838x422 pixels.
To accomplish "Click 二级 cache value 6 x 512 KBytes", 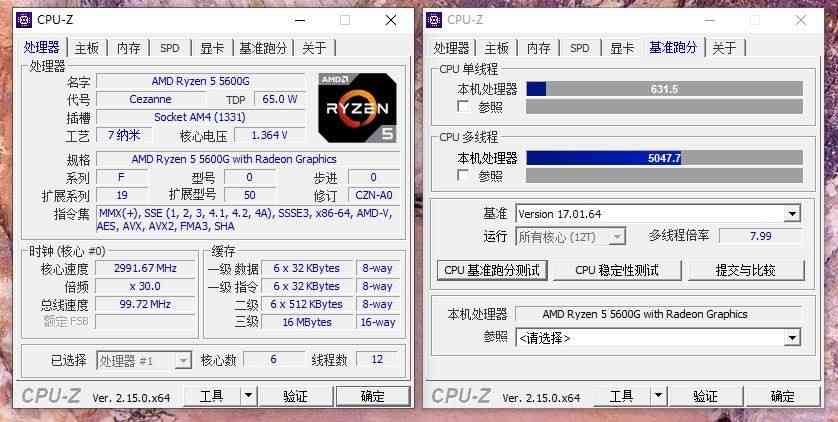I will click(x=307, y=304).
